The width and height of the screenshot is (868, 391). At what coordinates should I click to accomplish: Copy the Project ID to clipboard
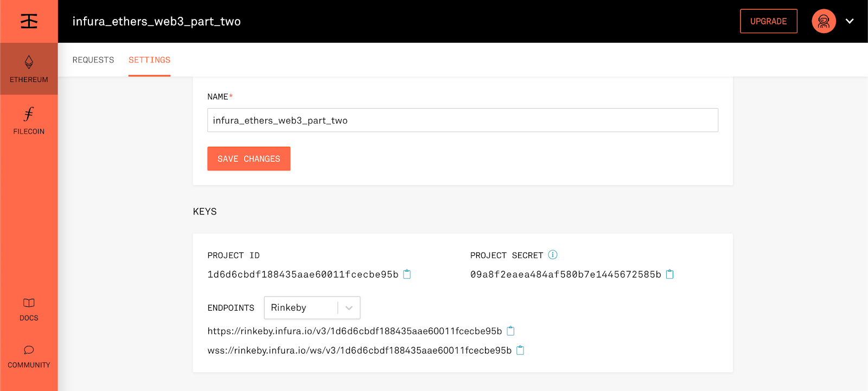407,274
